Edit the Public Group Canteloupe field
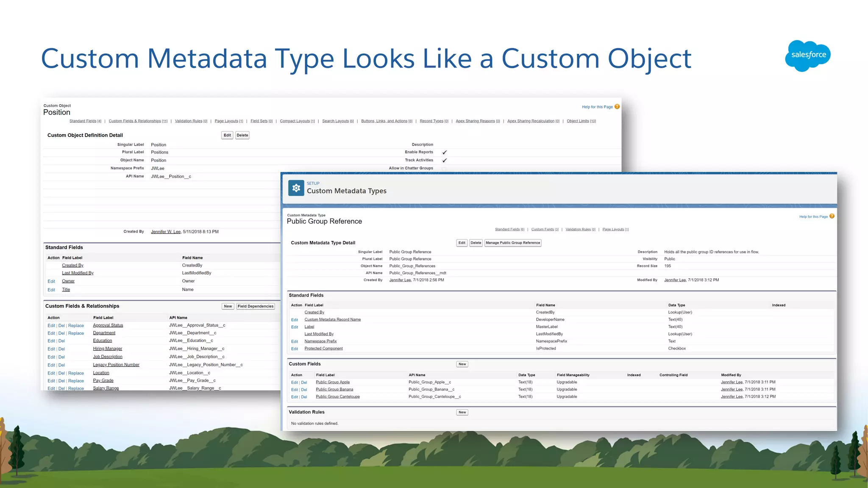The width and height of the screenshot is (868, 488). [x=295, y=397]
